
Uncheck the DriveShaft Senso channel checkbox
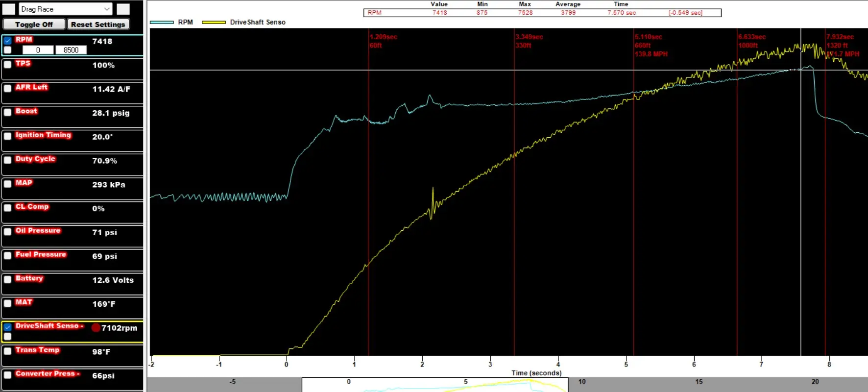(x=8, y=327)
